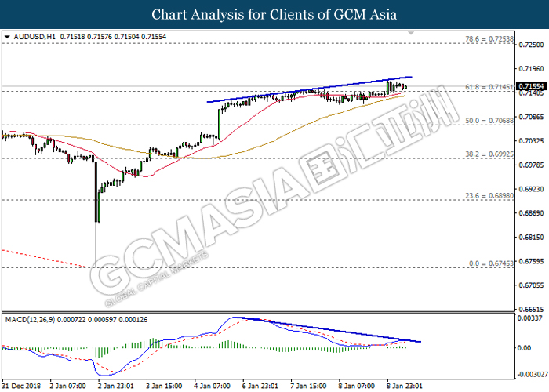Screen dimensions: 549x392
Task: Click the chart title banner for GCM Asia
Action: pyautogui.click(x=274, y=14)
